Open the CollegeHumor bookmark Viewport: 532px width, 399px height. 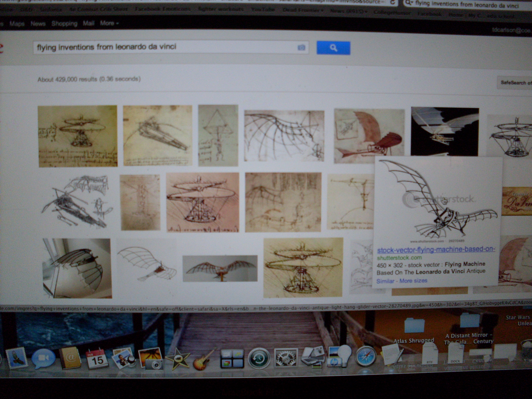(392, 13)
